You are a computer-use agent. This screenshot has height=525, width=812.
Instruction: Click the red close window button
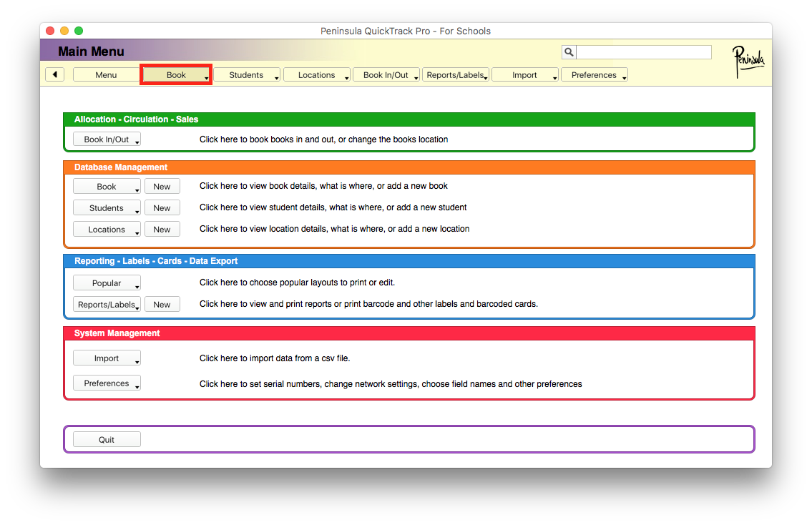[50, 31]
